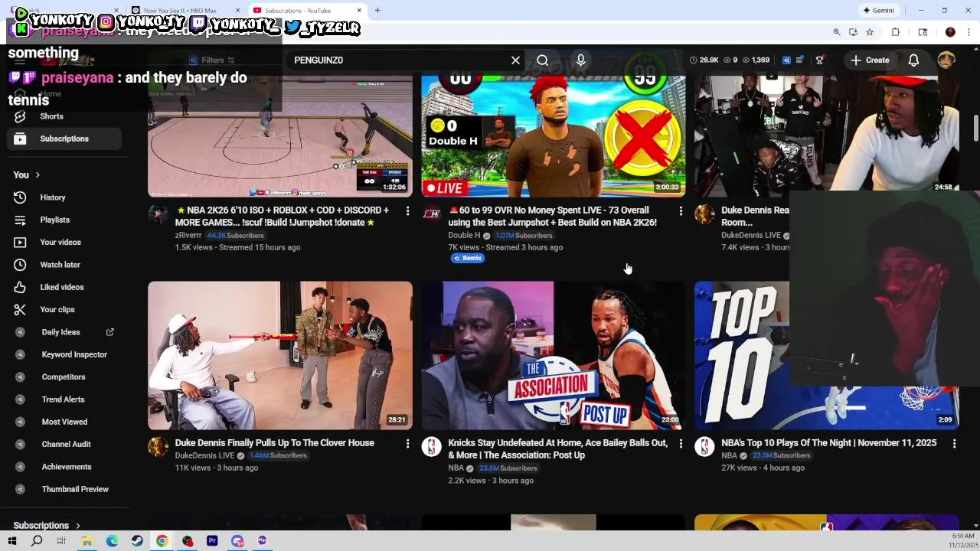Open more options for zRiverrr NBA 2K26 video
Screen dimensions: 980x551
(407, 211)
